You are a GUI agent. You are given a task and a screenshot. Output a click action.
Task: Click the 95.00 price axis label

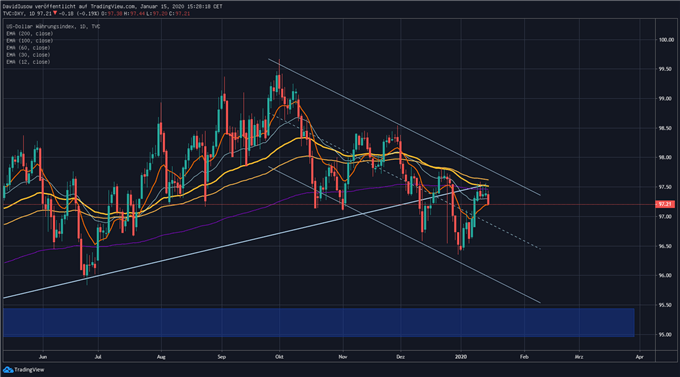pos(665,334)
